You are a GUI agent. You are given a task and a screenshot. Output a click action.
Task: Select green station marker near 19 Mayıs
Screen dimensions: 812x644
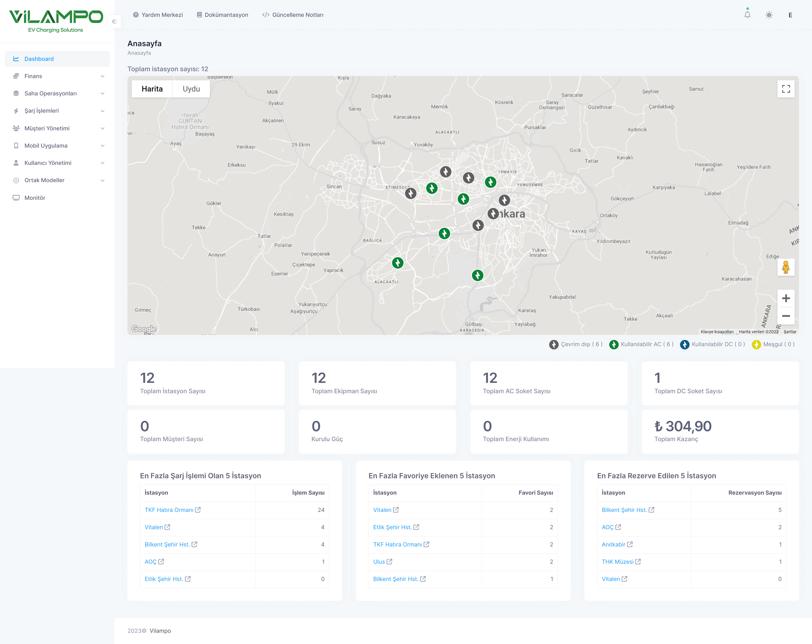pyautogui.click(x=490, y=182)
